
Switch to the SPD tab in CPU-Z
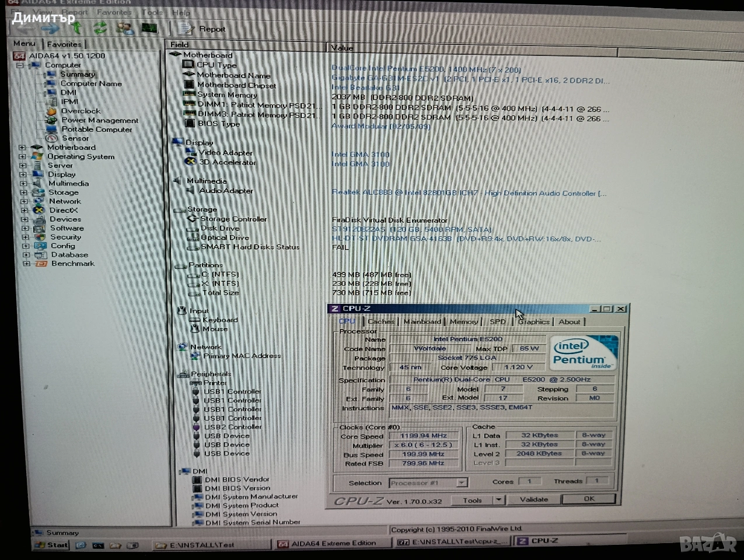(498, 321)
